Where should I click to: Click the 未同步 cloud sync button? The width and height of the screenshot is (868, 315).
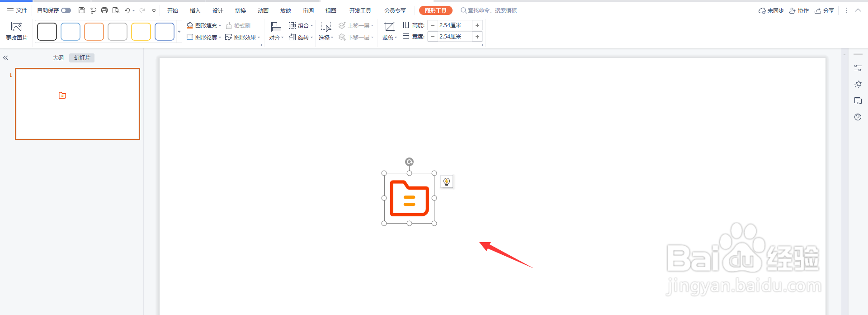pyautogui.click(x=771, y=10)
